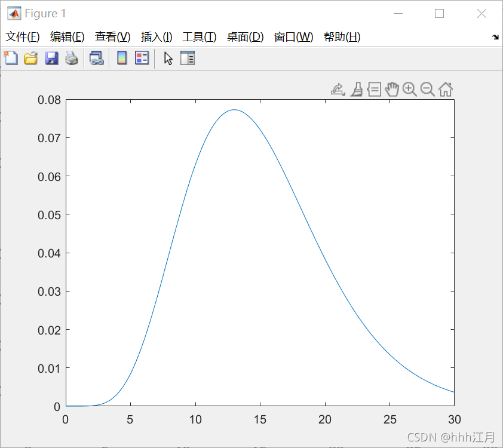
Task: Click the x-axis label 30
Action: pos(454,419)
